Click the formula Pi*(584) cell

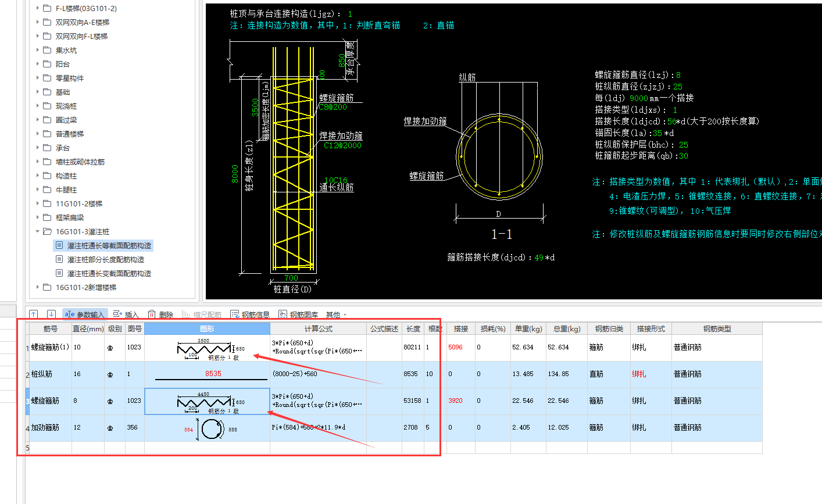click(x=318, y=428)
